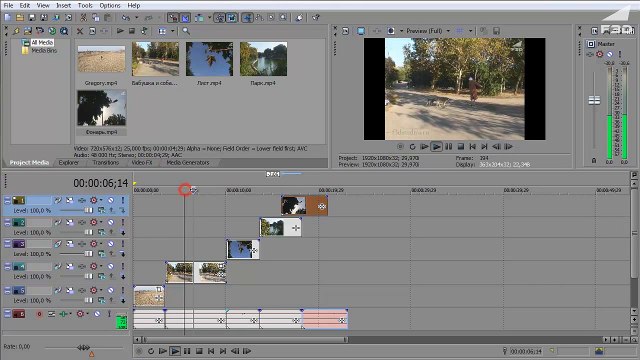Open Media Properties icon in Project Media

(x=92, y=31)
